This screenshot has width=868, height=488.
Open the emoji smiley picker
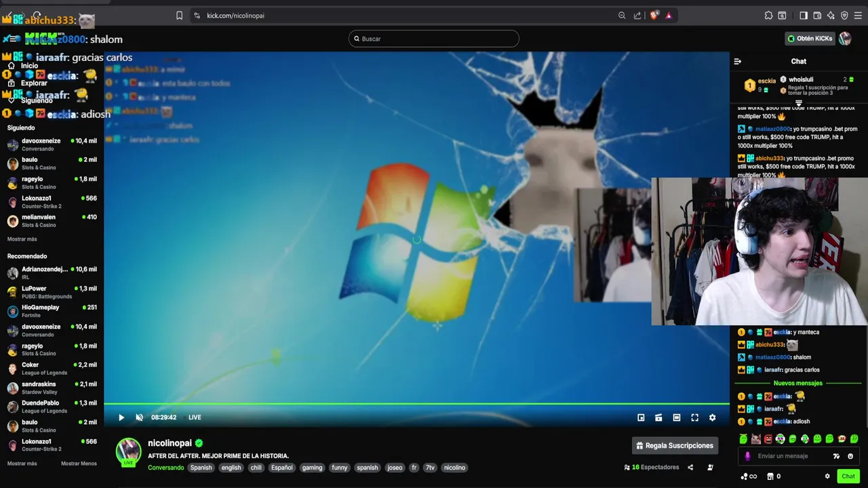point(850,456)
